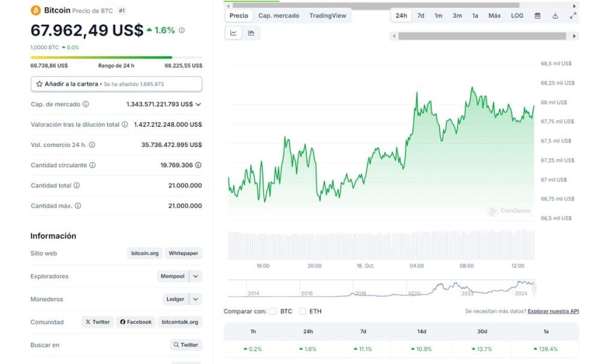Click the 0.2% value under 1h
Screen dimensions: 614x364
point(252,349)
